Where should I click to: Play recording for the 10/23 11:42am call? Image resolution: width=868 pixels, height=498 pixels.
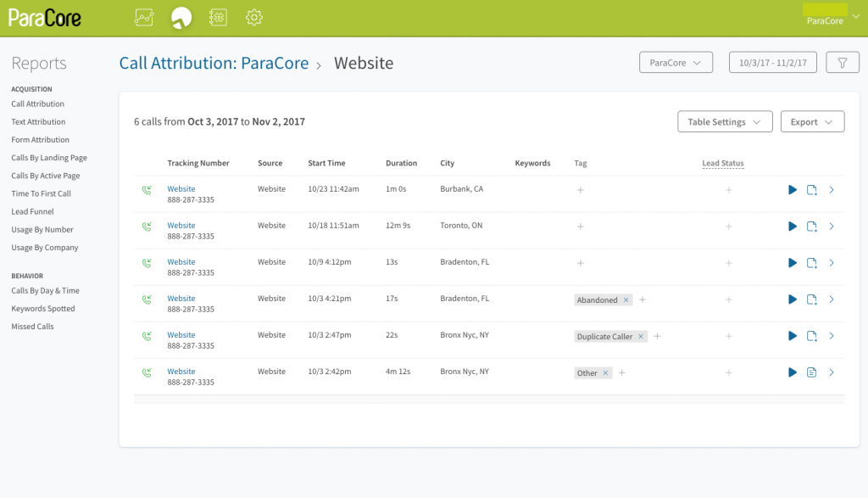coord(793,190)
